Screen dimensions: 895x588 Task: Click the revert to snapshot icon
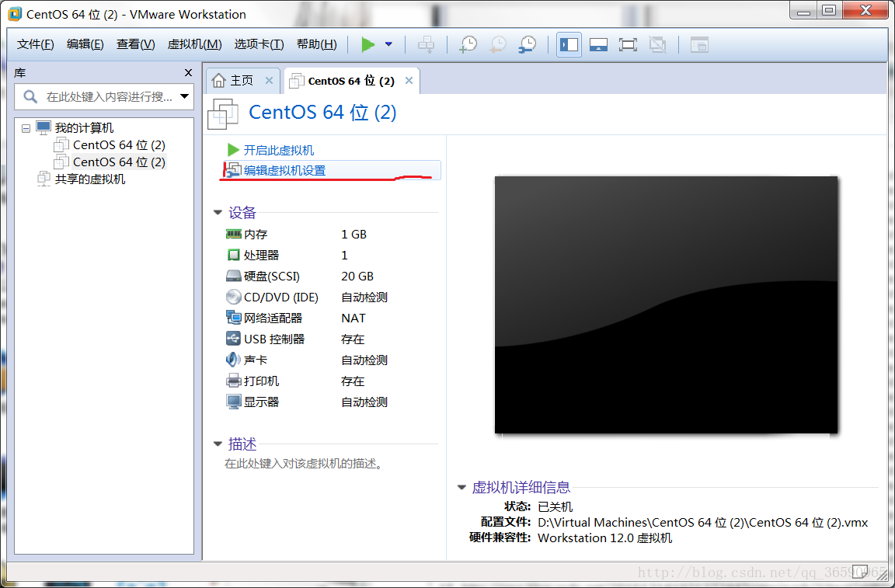click(498, 44)
